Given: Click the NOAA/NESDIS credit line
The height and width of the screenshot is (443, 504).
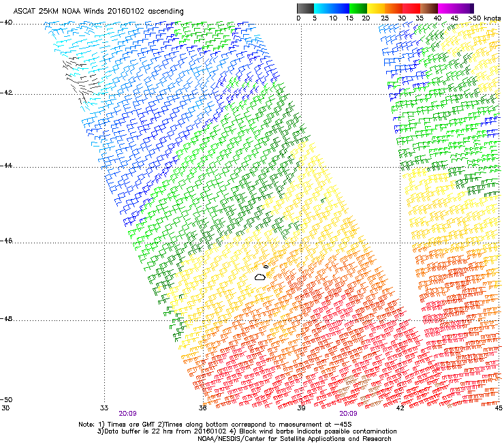Looking at the screenshot, I should [294, 439].
